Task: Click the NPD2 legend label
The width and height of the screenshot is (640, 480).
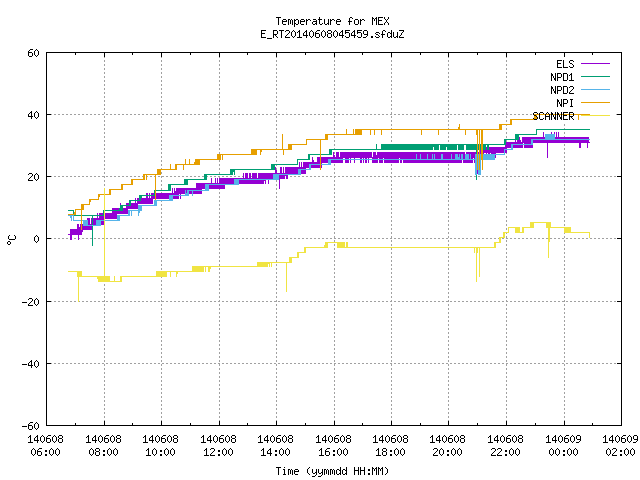Action: (562, 90)
